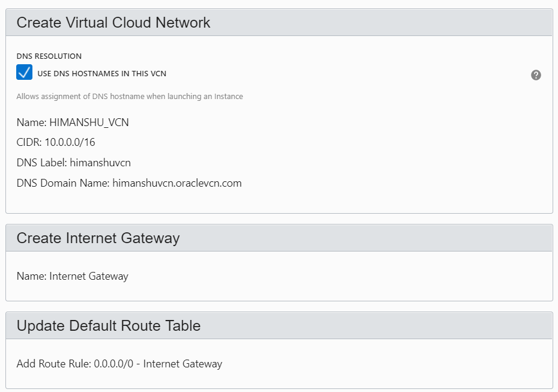This screenshot has width=558, height=392.
Task: Click the Add Route Rule 0.0.0.0/0 line
Action: coord(120,364)
